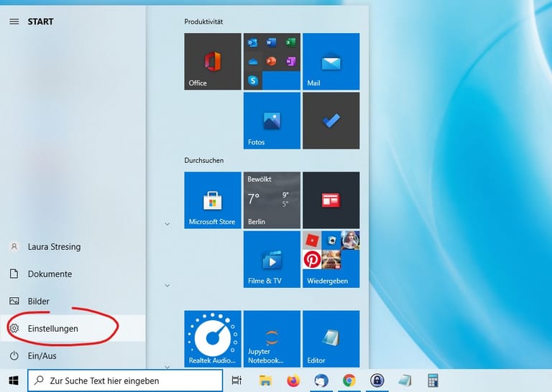The width and height of the screenshot is (552, 392).
Task: Click the Durchsuchen group header
Action: 204,160
